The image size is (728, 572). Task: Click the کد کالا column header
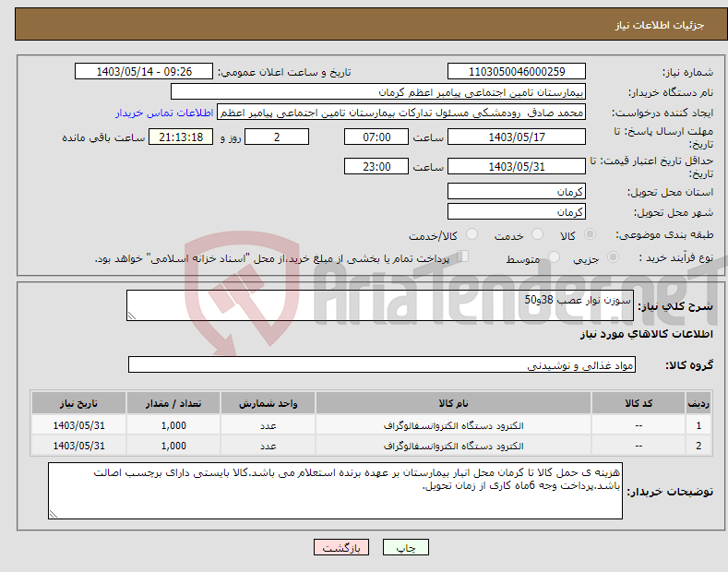pyautogui.click(x=638, y=403)
